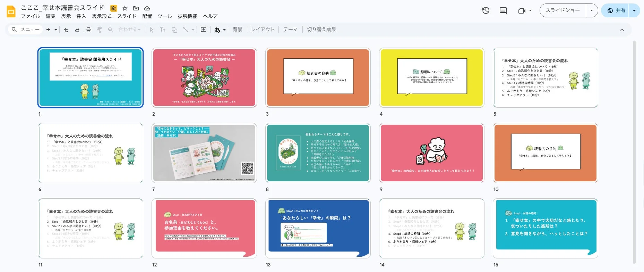Click the shapes tool icon
This screenshot has width=644, height=272.
pyautogui.click(x=174, y=30)
